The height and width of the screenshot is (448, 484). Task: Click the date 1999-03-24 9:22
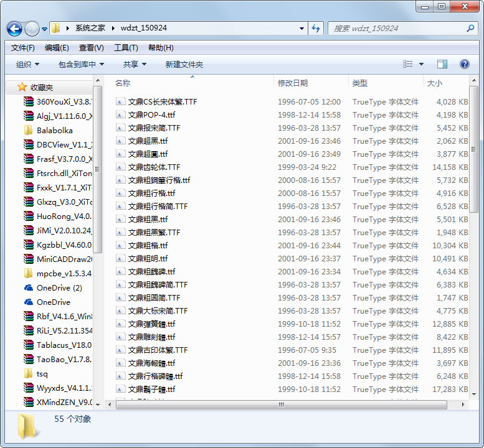tap(307, 167)
